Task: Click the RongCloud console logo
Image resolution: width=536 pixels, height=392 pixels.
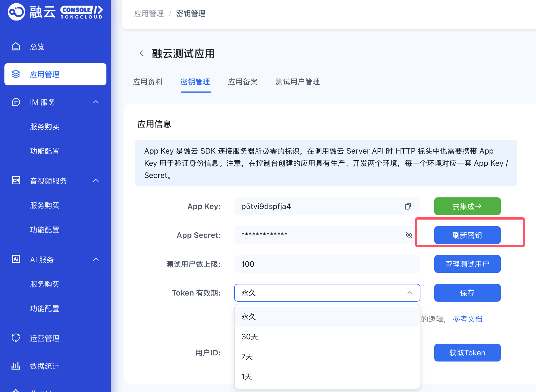Action: 55,12
